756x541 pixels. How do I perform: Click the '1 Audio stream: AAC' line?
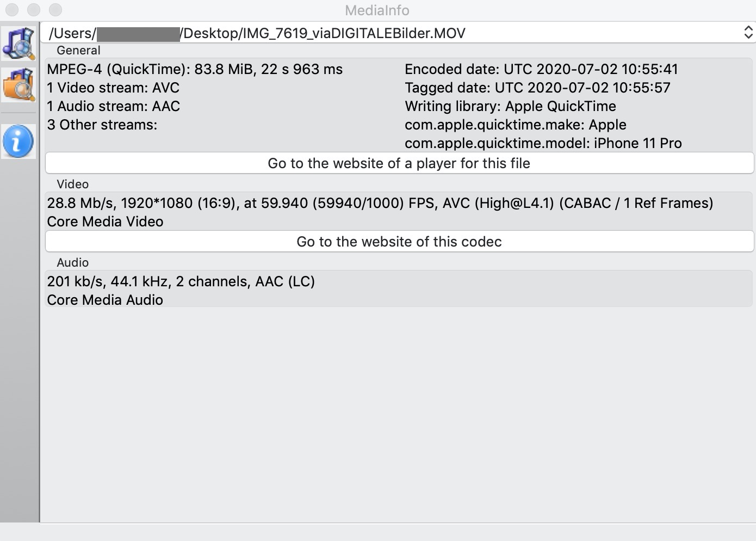click(113, 107)
